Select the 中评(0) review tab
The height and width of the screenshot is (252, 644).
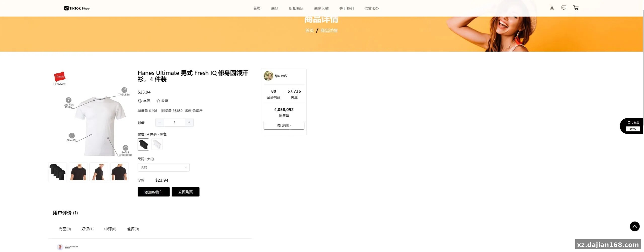(110, 229)
